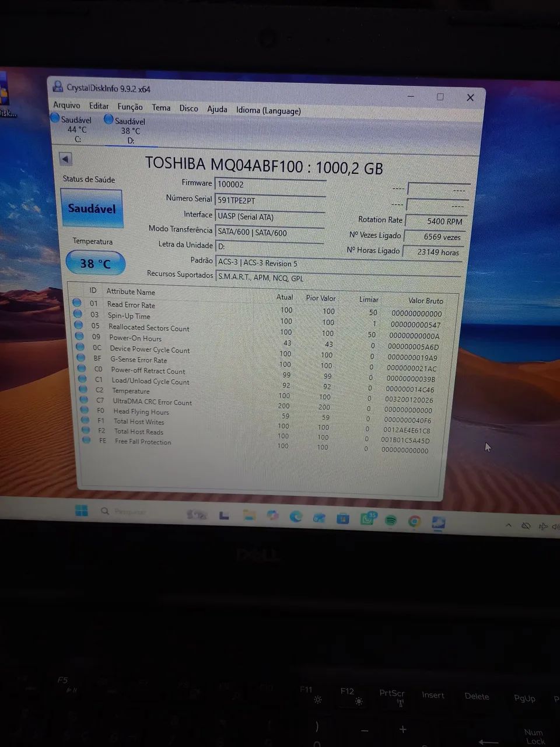
Task: Open the Idioma (Language) menu
Action: (x=268, y=110)
